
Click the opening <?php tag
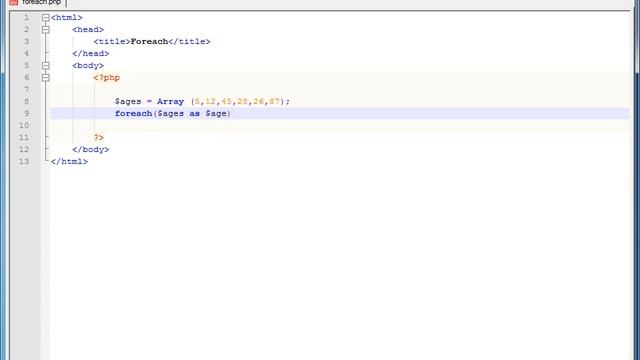click(107, 78)
